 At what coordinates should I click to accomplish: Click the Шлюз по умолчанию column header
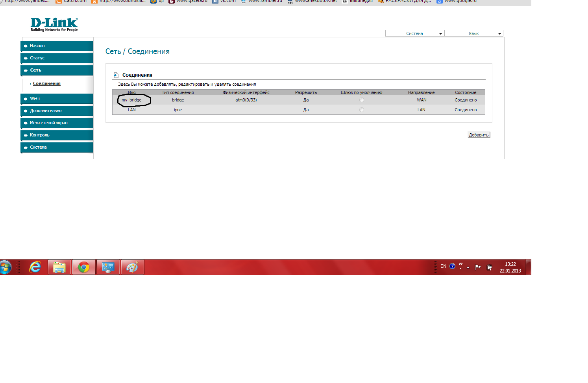coord(362,92)
